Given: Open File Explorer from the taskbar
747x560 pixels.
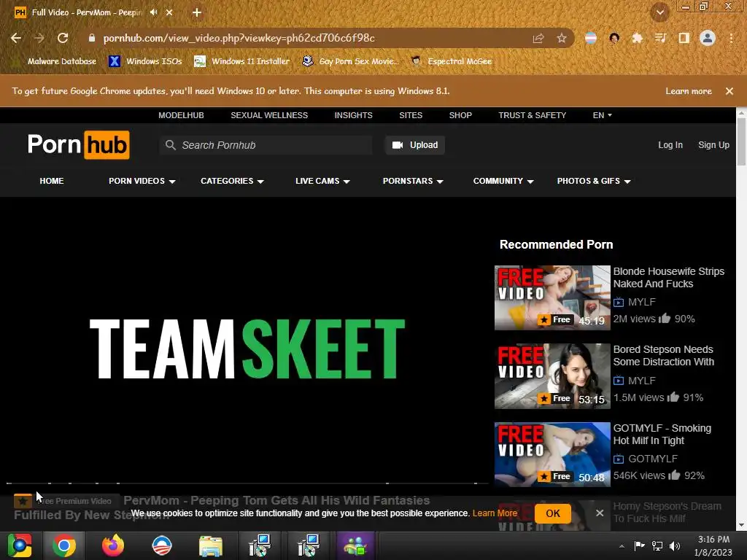Looking at the screenshot, I should [211, 545].
